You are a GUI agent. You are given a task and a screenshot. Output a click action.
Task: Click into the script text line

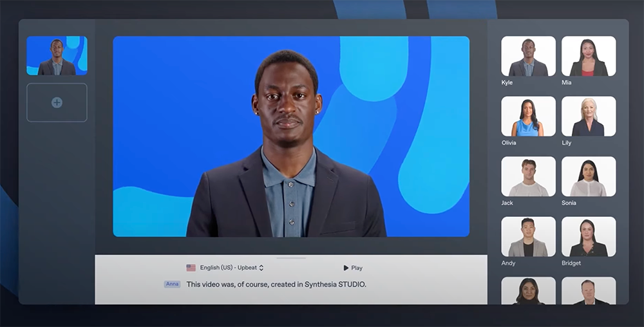(276, 284)
